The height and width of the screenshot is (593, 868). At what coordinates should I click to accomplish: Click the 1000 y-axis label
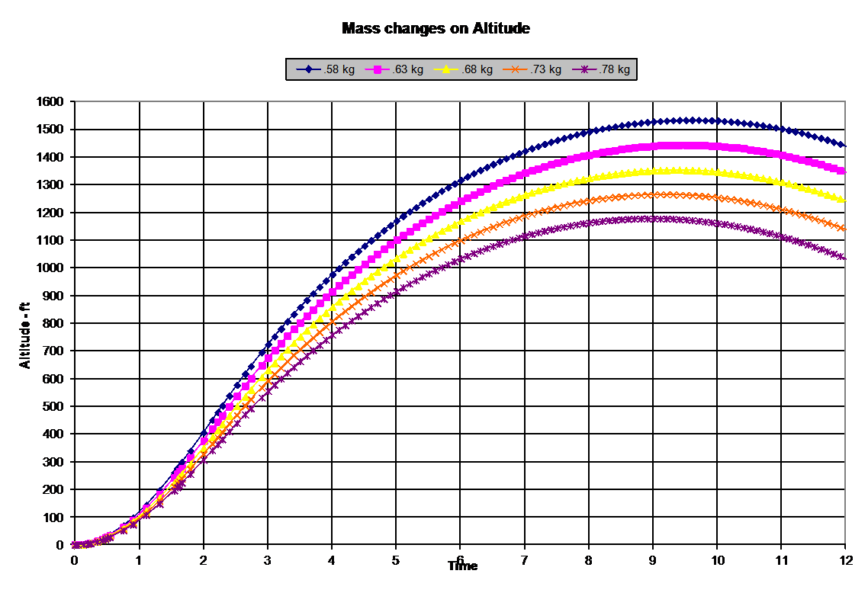tap(50, 268)
